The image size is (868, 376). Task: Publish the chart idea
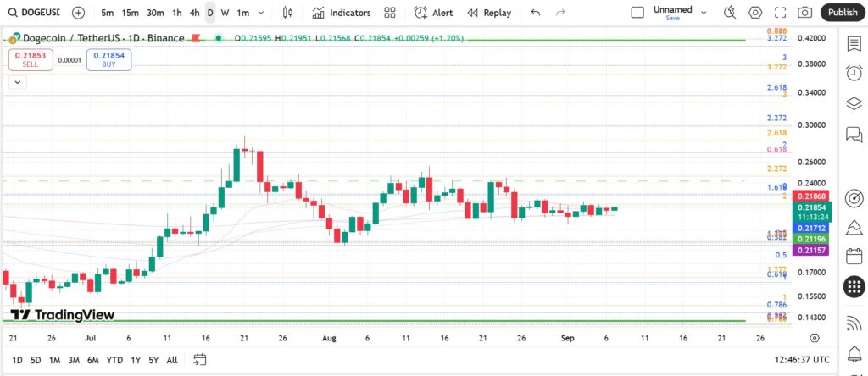[843, 12]
